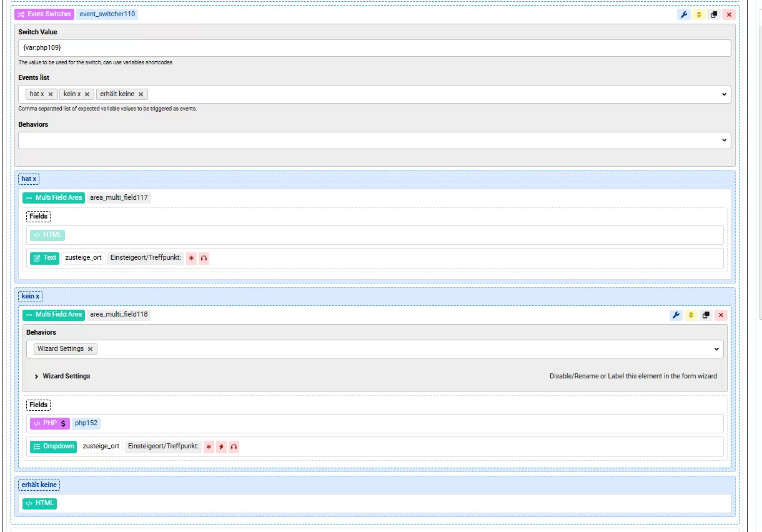Click headphones icon on Text row
This screenshot has height=532, width=762.
[204, 258]
